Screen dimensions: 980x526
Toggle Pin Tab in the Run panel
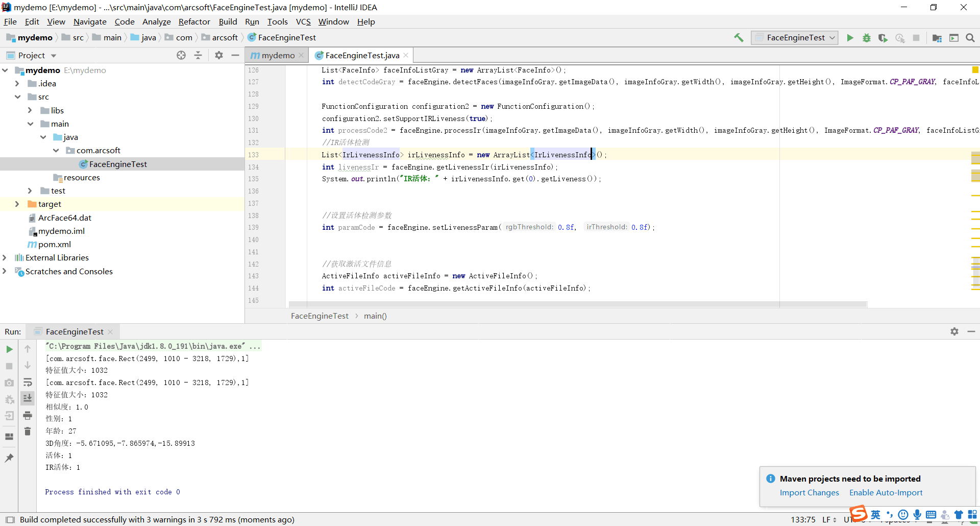pyautogui.click(x=9, y=458)
